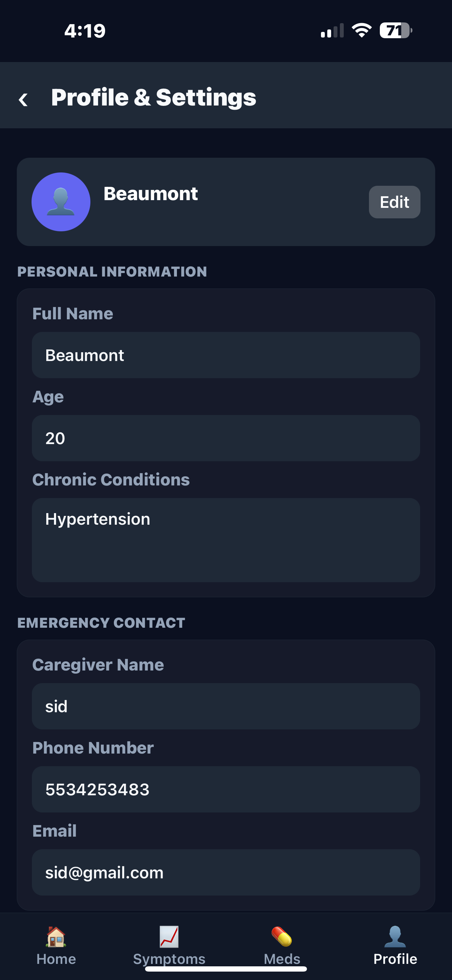Select the Profile person icon

pos(395,936)
